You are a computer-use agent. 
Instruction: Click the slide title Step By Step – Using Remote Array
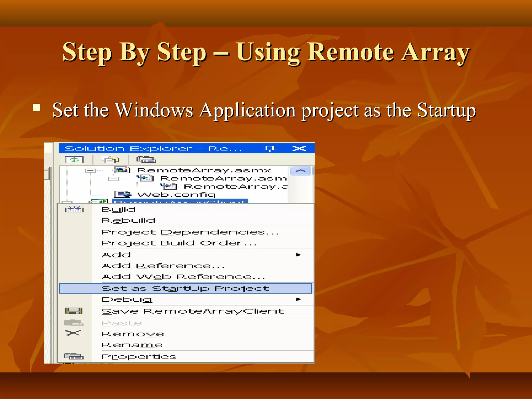point(266,52)
